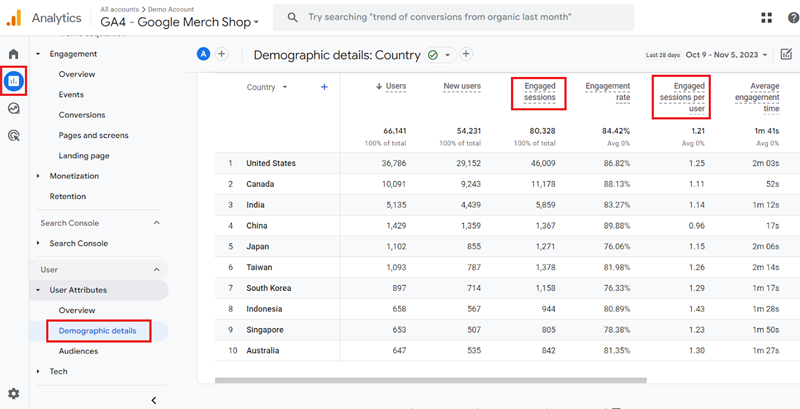
Task: Click the South Korea row label
Action: pyautogui.click(x=269, y=288)
